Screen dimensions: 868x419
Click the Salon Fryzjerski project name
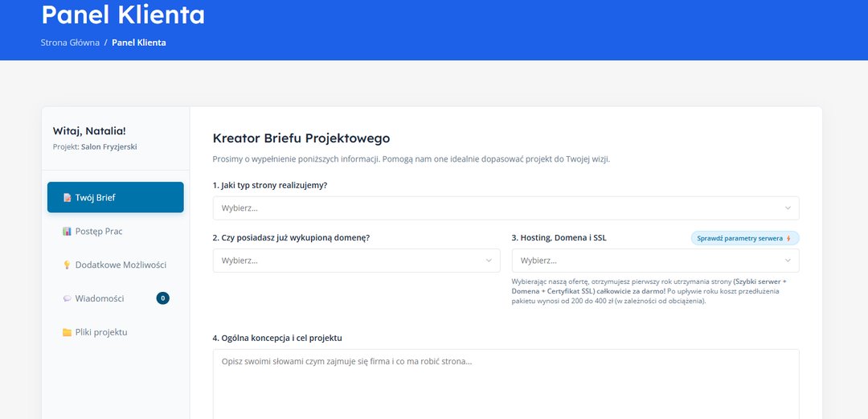point(109,147)
